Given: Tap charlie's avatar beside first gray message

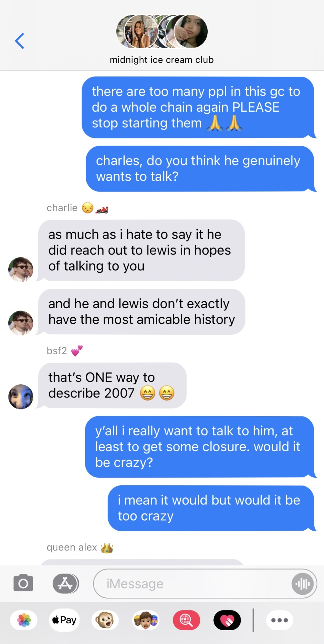Looking at the screenshot, I should click(21, 269).
